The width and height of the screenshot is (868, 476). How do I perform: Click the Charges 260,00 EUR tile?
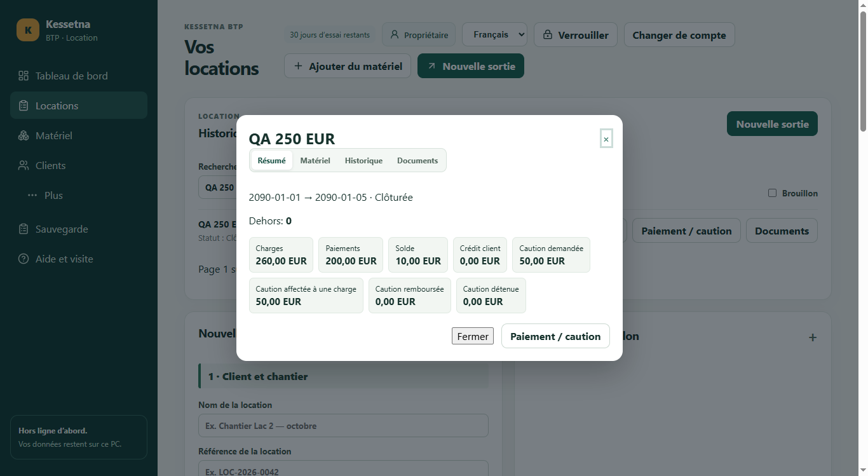[281, 255]
